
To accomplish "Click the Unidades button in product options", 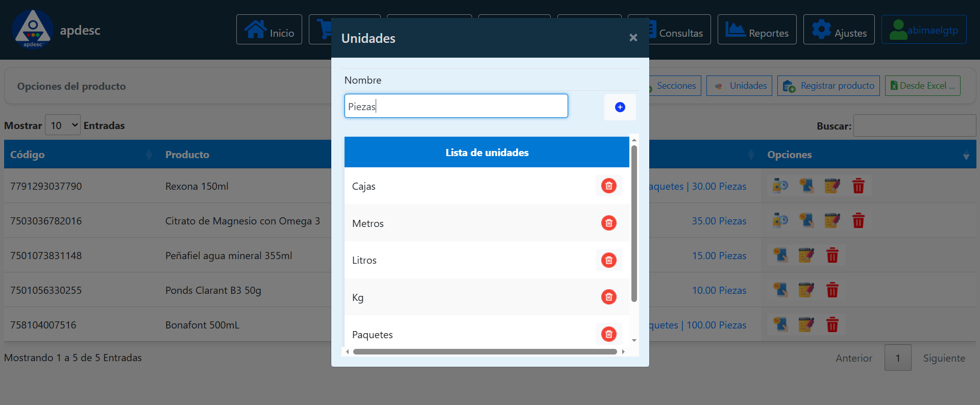I will [x=739, y=86].
